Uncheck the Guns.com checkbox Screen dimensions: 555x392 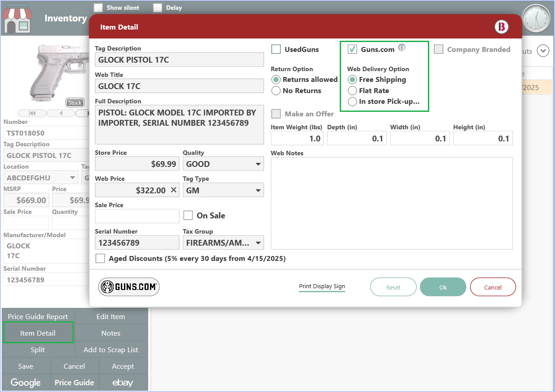[353, 49]
